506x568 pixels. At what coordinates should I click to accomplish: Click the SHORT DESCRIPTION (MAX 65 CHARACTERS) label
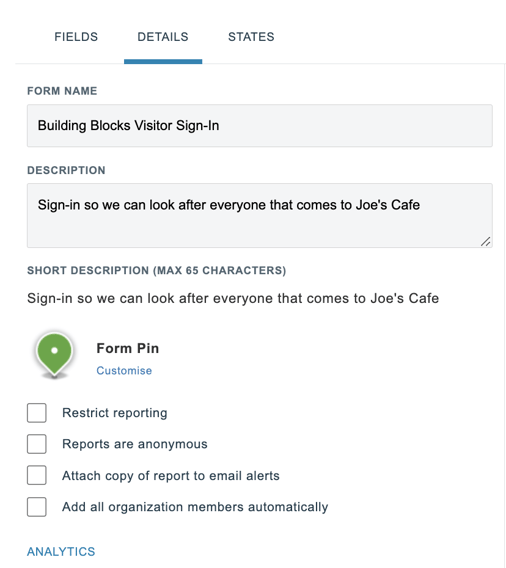pos(156,271)
